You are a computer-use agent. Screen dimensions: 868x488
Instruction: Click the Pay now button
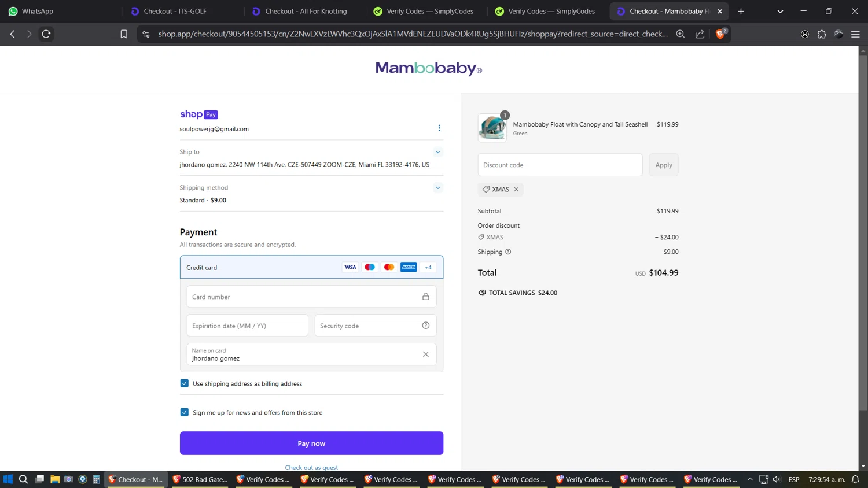tap(311, 443)
